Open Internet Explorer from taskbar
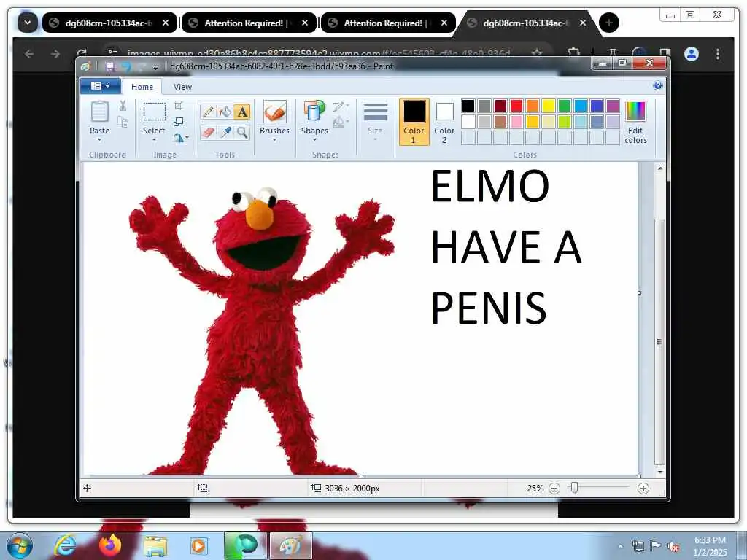 pos(65,545)
